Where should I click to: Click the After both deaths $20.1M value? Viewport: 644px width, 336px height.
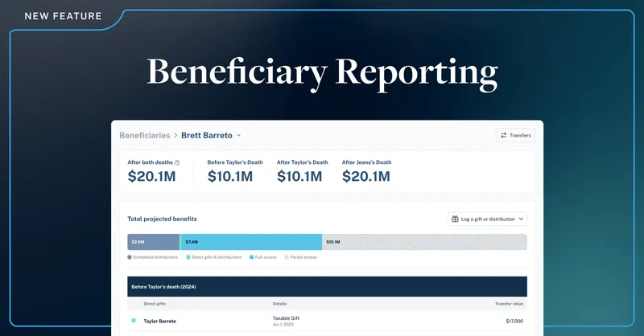(x=151, y=176)
